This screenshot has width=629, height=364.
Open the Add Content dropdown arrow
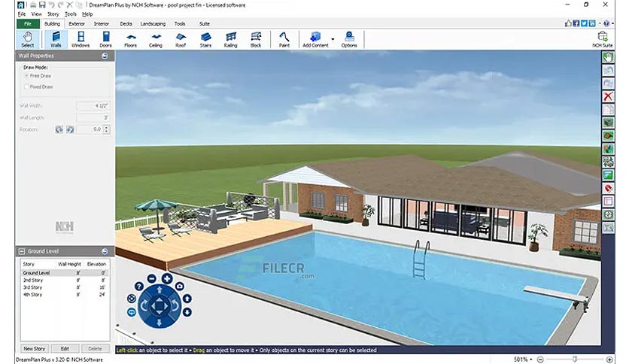[x=333, y=39]
